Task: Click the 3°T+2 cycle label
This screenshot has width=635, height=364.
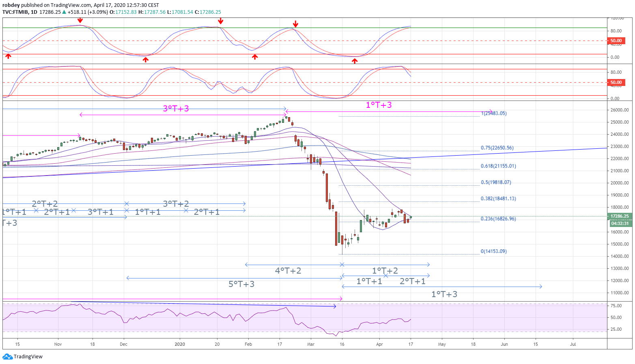Action: point(176,204)
